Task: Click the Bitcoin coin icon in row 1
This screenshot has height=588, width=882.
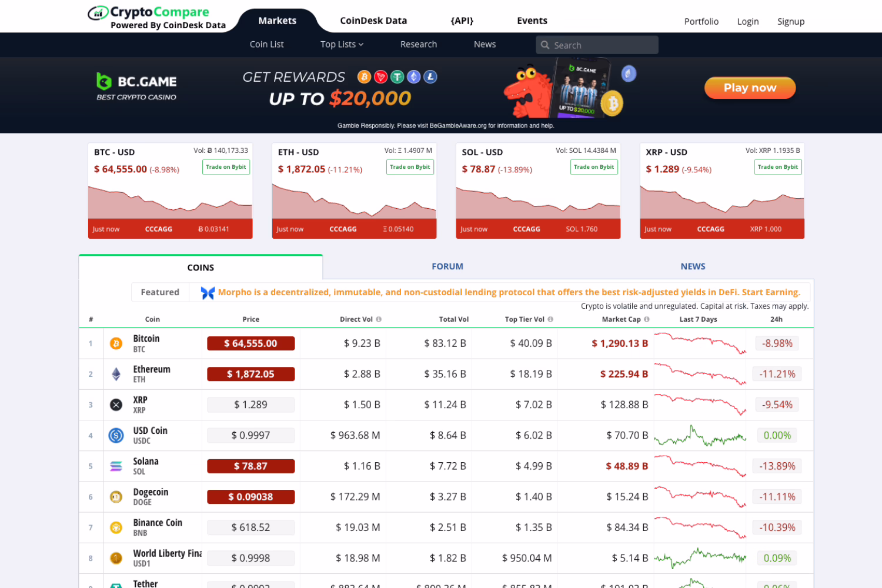Action: 116,343
